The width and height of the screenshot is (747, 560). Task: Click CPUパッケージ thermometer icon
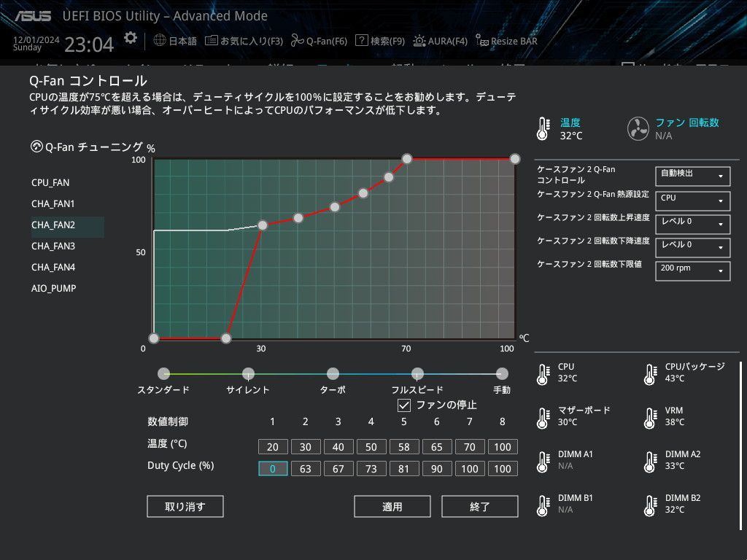(x=650, y=374)
